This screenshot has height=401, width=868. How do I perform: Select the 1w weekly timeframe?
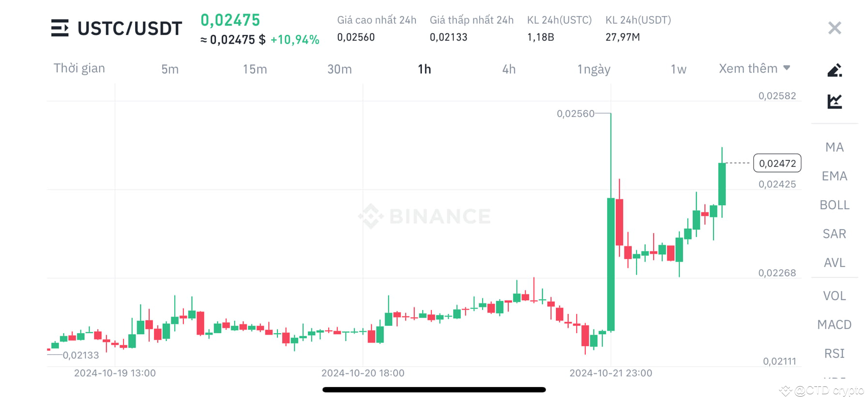pyautogui.click(x=678, y=69)
